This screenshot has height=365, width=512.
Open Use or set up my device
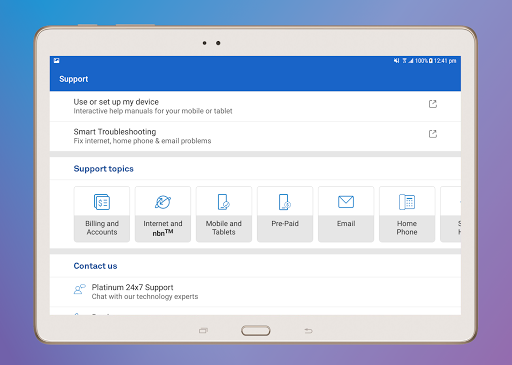coord(255,106)
